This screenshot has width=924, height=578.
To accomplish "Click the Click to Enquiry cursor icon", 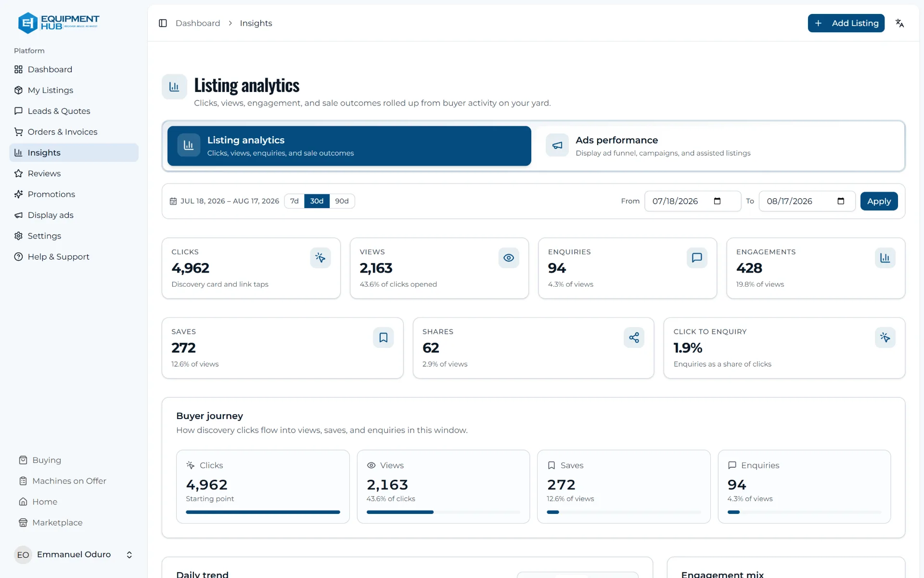I will 885,338.
